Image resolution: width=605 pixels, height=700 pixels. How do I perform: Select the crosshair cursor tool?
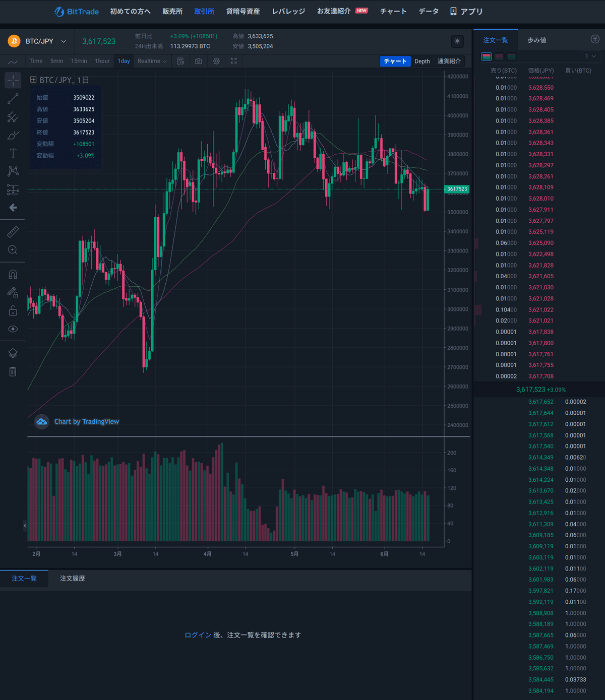click(13, 80)
